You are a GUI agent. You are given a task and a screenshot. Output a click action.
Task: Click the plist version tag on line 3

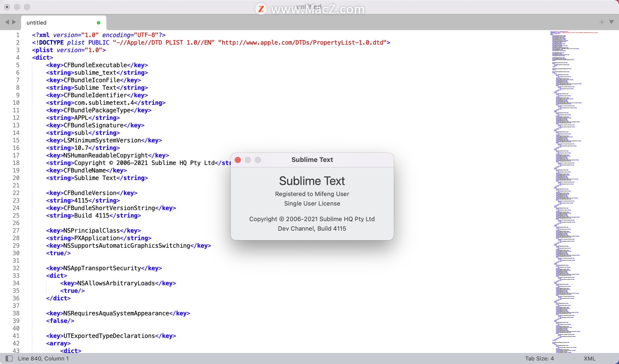[69, 50]
